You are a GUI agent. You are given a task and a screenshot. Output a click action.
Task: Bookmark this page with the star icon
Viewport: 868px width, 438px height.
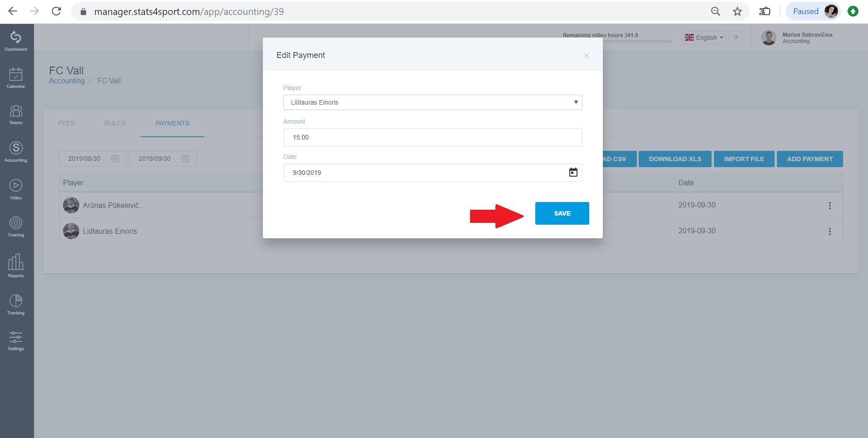(737, 11)
